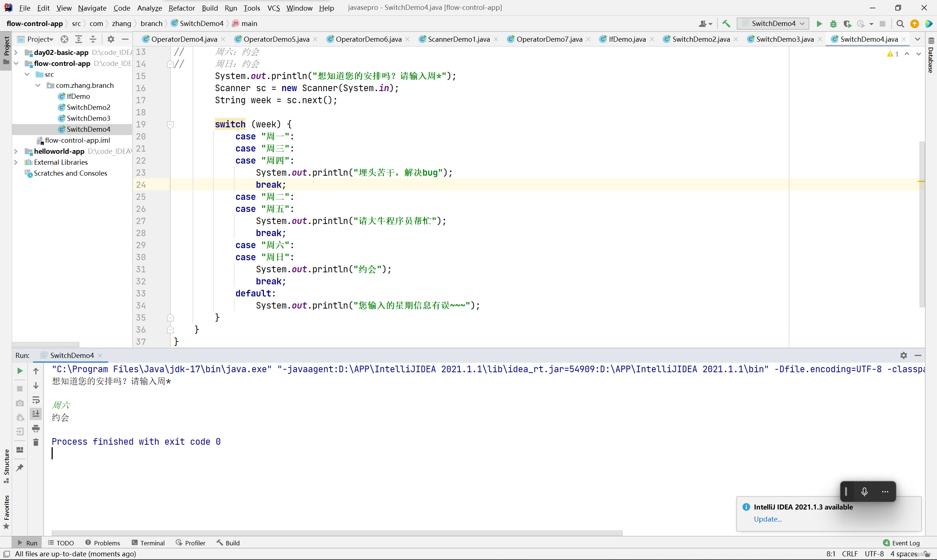Image resolution: width=937 pixels, height=560 pixels.
Task: Fold the switch block at line 19
Action: pyautogui.click(x=170, y=124)
